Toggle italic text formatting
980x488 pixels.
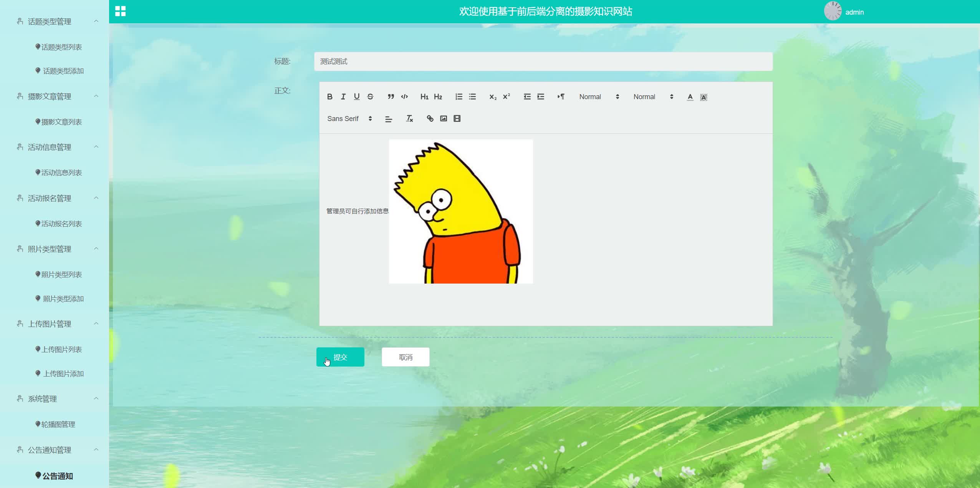pyautogui.click(x=343, y=97)
